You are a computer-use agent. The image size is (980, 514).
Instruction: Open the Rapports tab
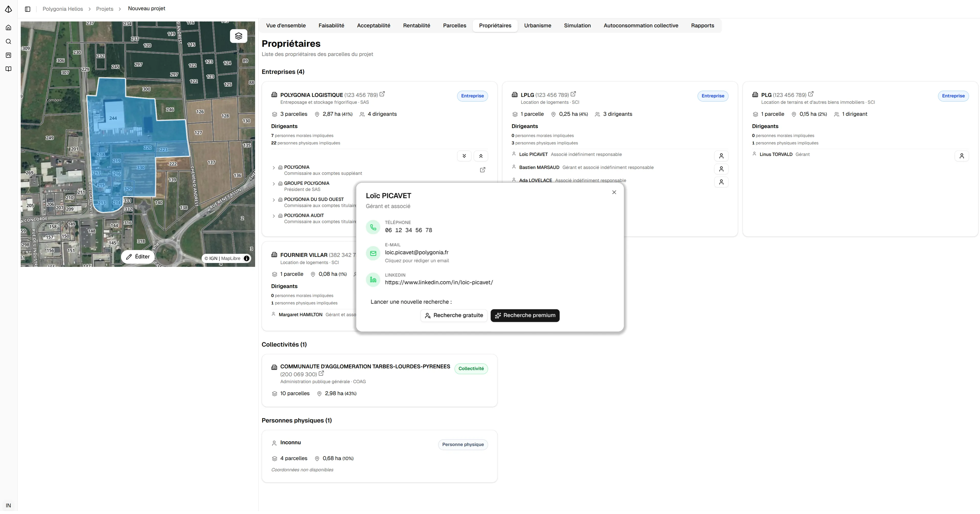coord(702,26)
